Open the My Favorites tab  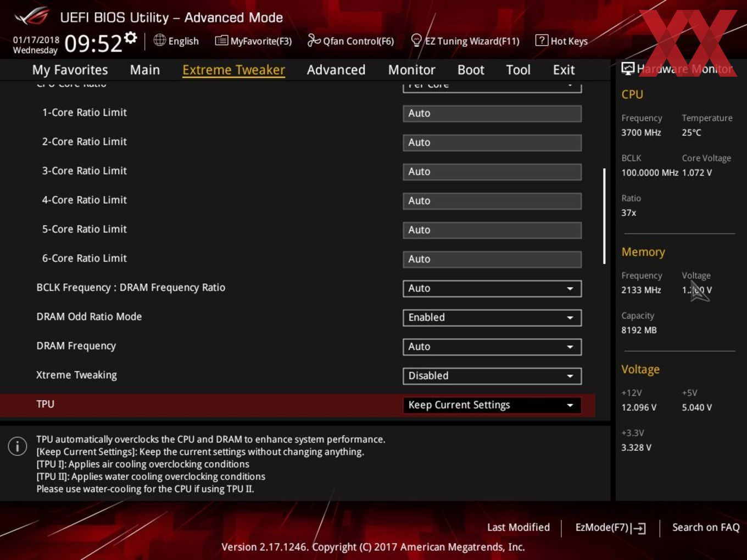[x=70, y=70]
